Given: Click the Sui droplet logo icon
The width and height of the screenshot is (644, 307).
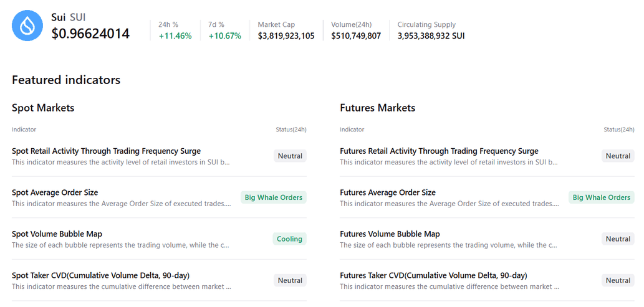Looking at the screenshot, I should pos(27,26).
